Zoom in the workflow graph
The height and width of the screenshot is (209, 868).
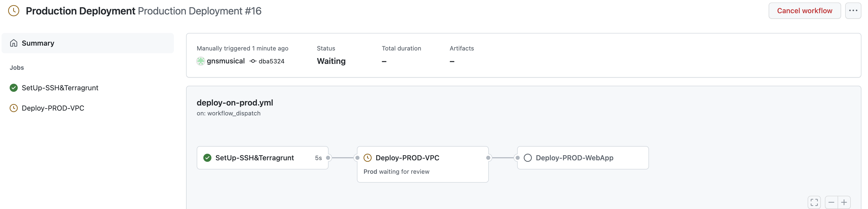point(844,202)
